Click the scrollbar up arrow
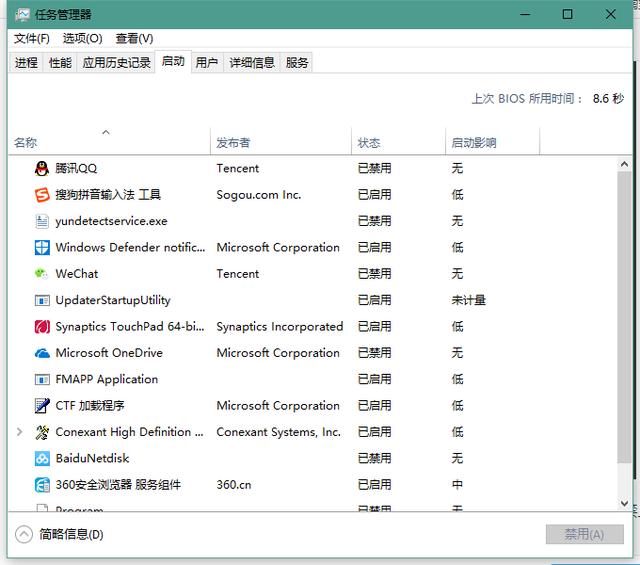 point(624,165)
